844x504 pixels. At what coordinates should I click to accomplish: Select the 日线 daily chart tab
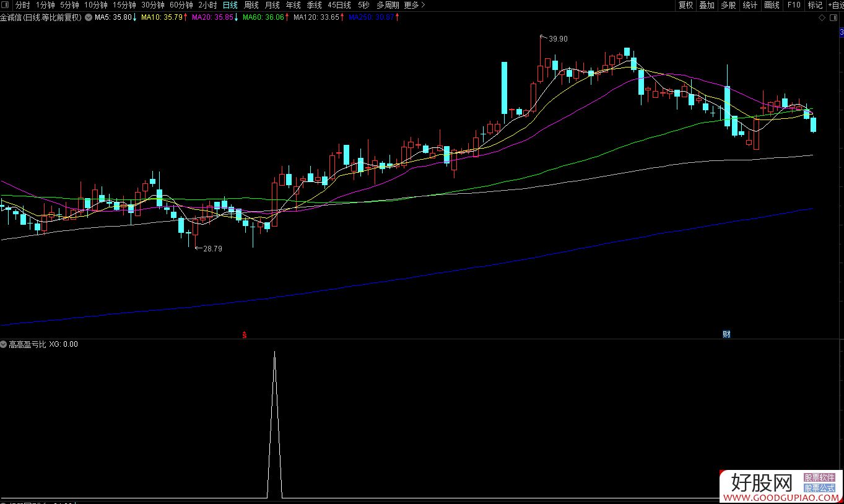230,5
